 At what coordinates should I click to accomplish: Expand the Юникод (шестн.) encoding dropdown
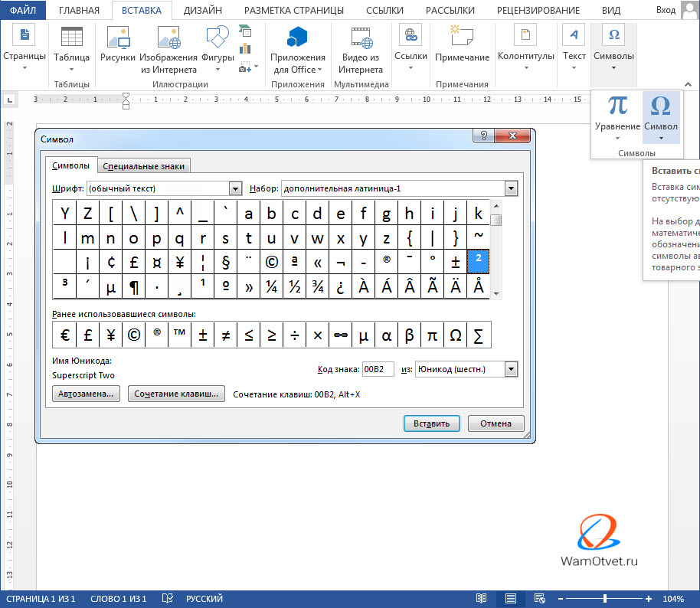tap(511, 369)
